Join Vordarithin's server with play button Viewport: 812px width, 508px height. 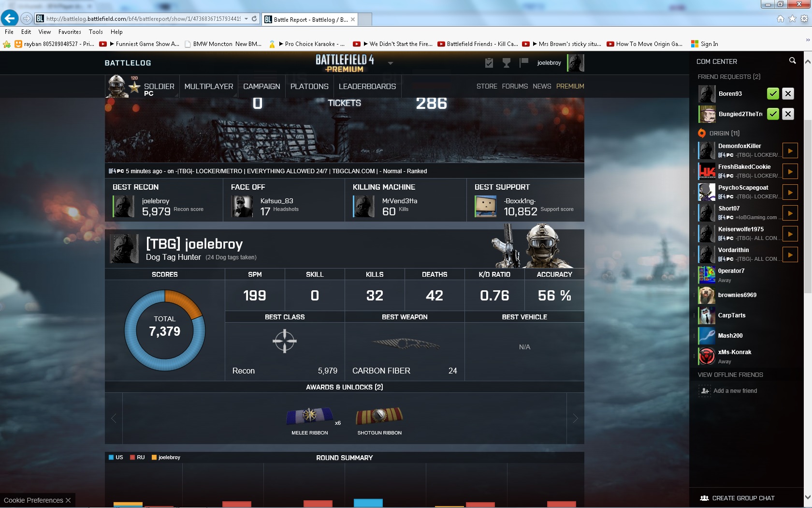[790, 255]
